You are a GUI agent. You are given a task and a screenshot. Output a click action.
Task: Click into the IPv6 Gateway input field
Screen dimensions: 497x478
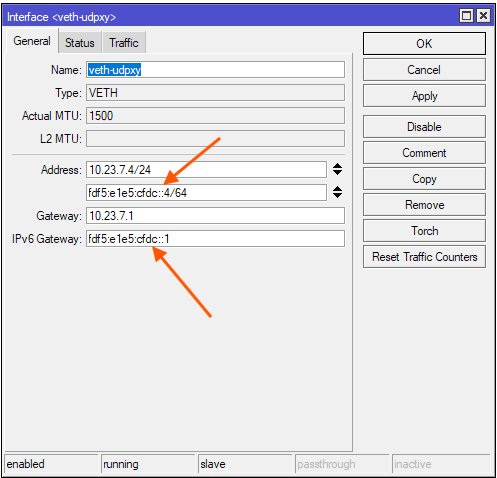pos(215,239)
